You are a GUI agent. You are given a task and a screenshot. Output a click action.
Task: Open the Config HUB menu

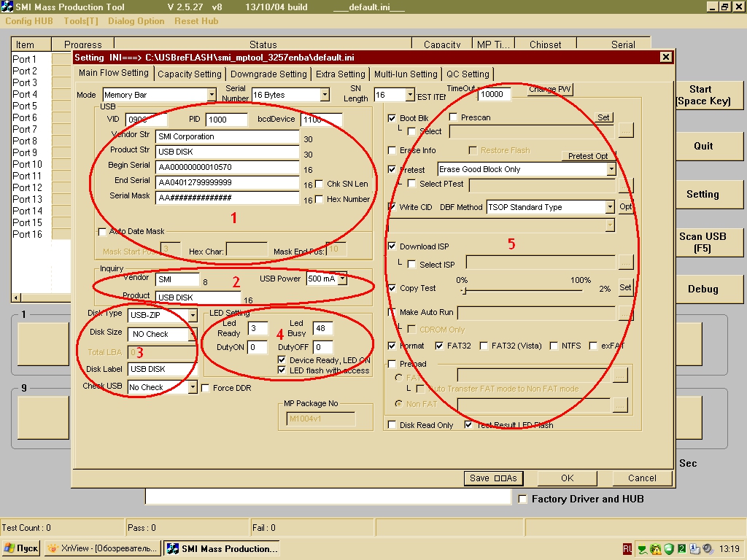(x=28, y=21)
